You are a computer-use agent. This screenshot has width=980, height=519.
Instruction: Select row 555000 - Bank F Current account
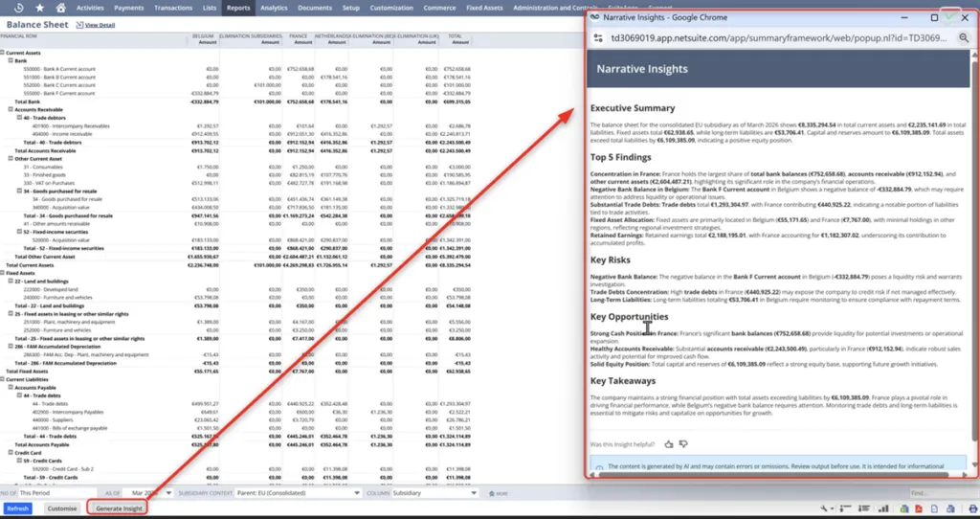[59, 93]
